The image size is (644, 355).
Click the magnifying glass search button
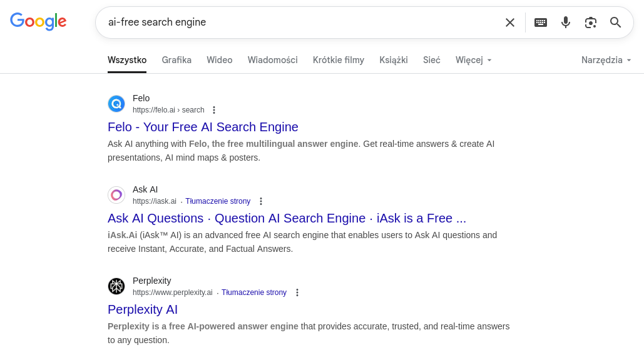coord(616,22)
